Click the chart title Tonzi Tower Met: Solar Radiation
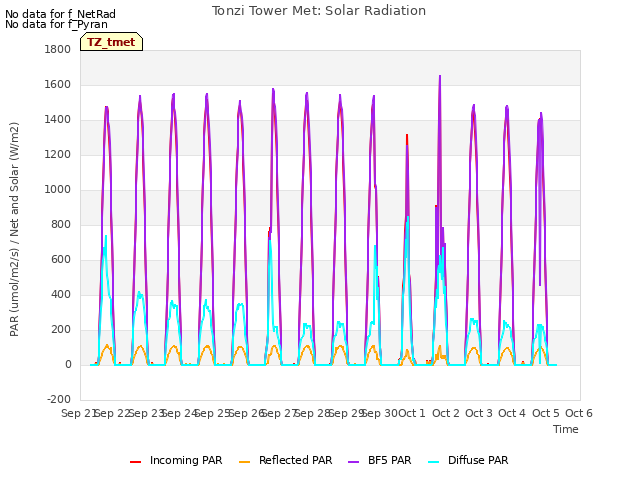 (319, 11)
